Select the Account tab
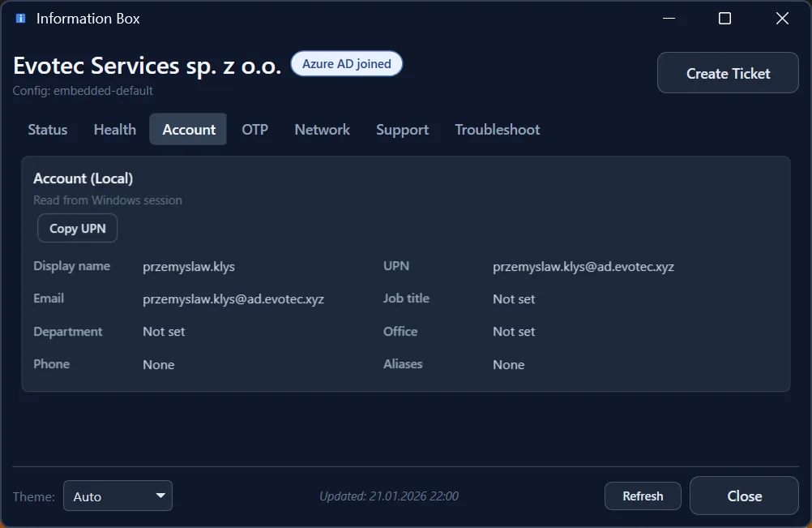The image size is (812, 528). 189,130
